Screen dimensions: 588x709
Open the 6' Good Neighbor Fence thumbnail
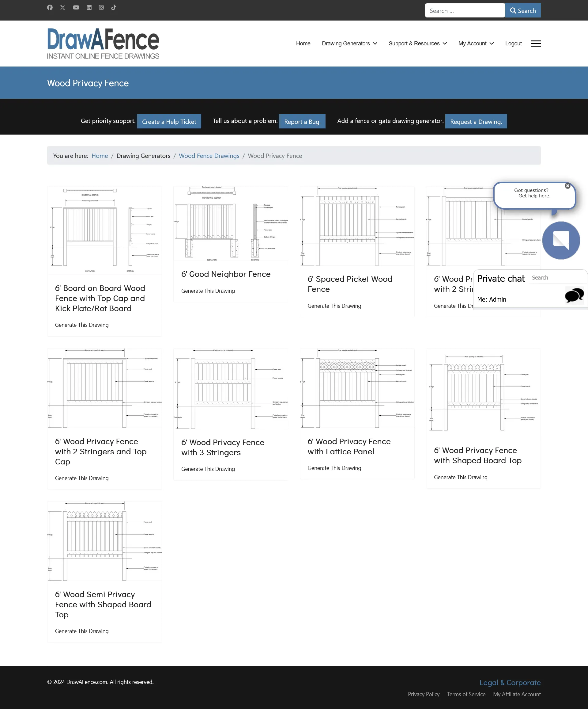(231, 223)
